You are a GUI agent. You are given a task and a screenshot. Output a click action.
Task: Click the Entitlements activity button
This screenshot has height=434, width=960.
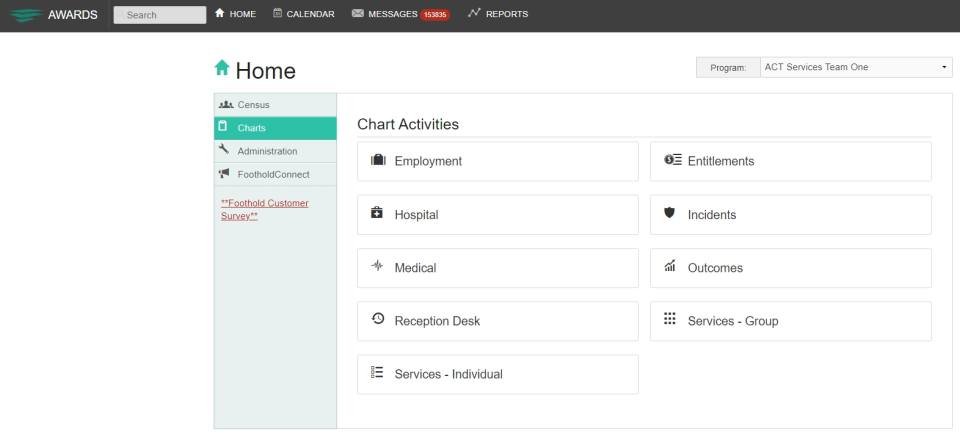790,161
